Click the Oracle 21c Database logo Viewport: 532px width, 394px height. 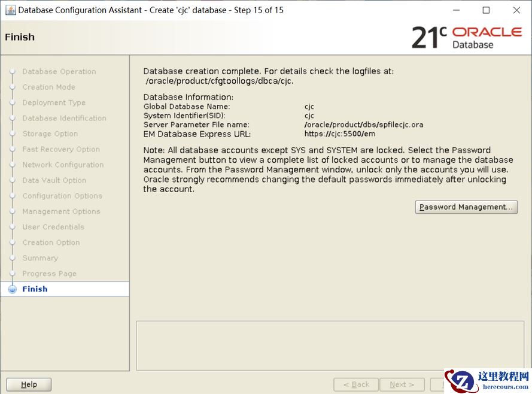pyautogui.click(x=466, y=37)
